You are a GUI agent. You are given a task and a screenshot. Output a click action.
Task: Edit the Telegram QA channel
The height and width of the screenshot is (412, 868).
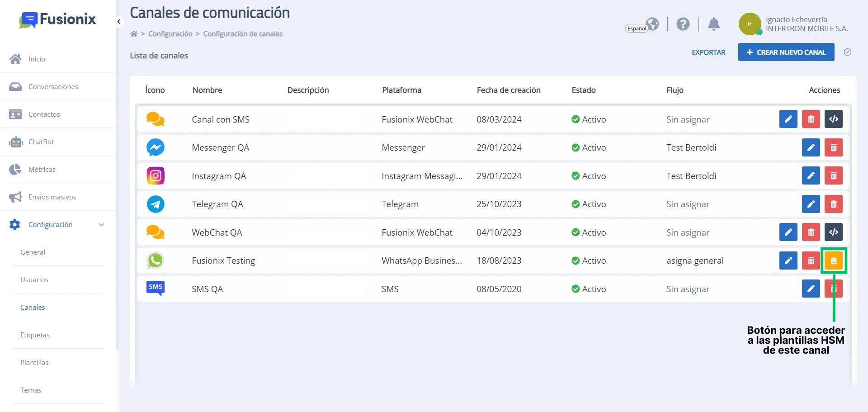(x=811, y=204)
